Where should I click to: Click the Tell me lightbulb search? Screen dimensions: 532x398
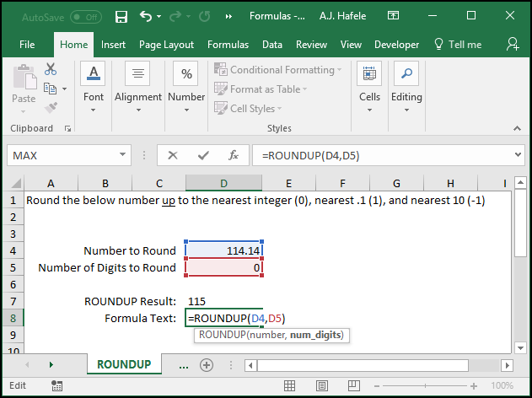click(x=458, y=45)
